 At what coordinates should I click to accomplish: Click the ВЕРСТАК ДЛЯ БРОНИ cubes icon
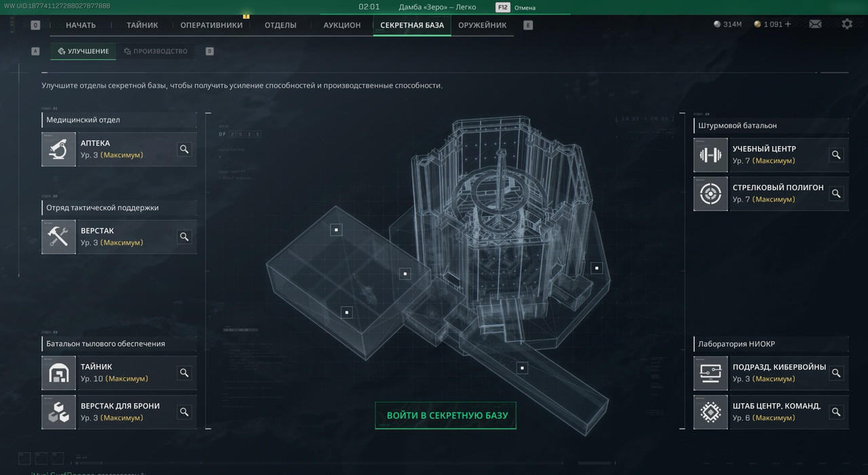tap(59, 412)
